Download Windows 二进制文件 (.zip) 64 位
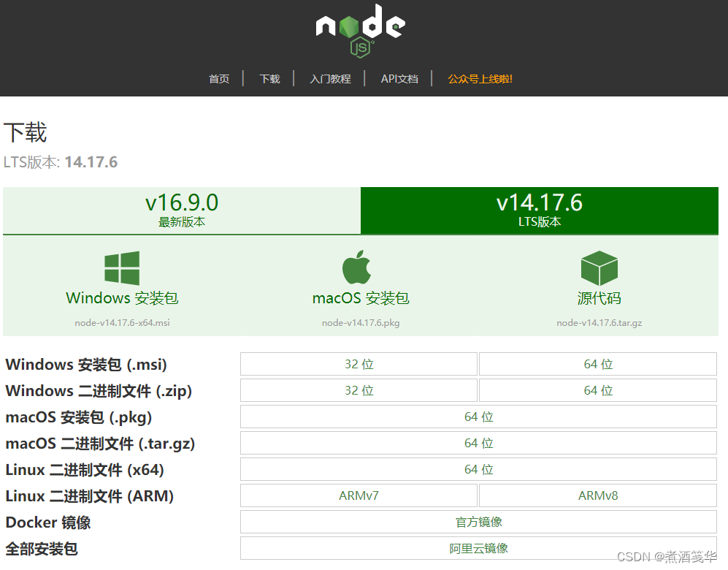The height and width of the screenshot is (570, 728). [x=598, y=390]
